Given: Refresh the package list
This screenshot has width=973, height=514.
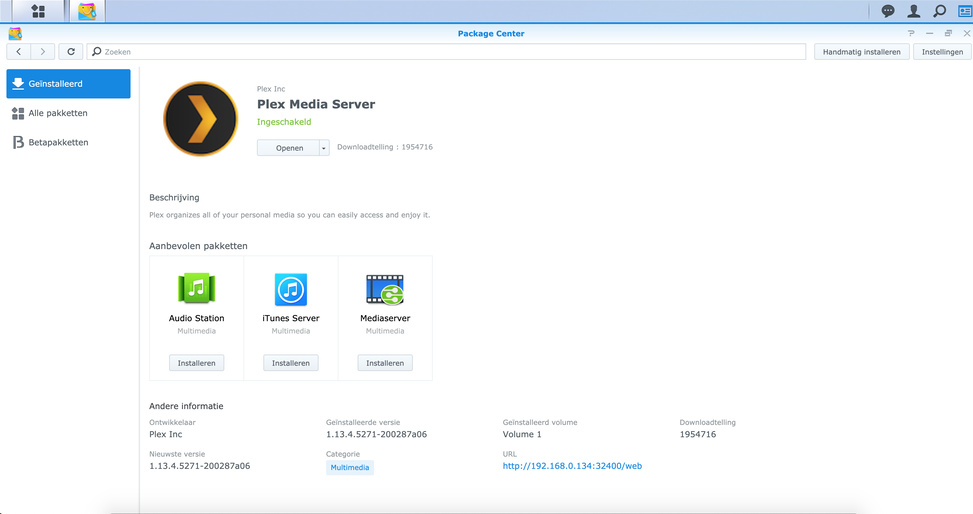Looking at the screenshot, I should click(71, 52).
